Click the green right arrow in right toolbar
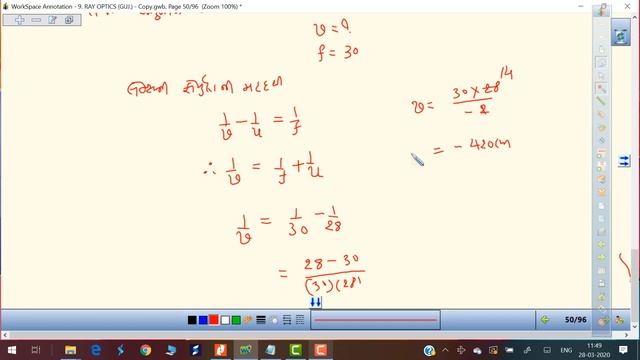This screenshot has width=640, height=360. pyautogui.click(x=601, y=258)
